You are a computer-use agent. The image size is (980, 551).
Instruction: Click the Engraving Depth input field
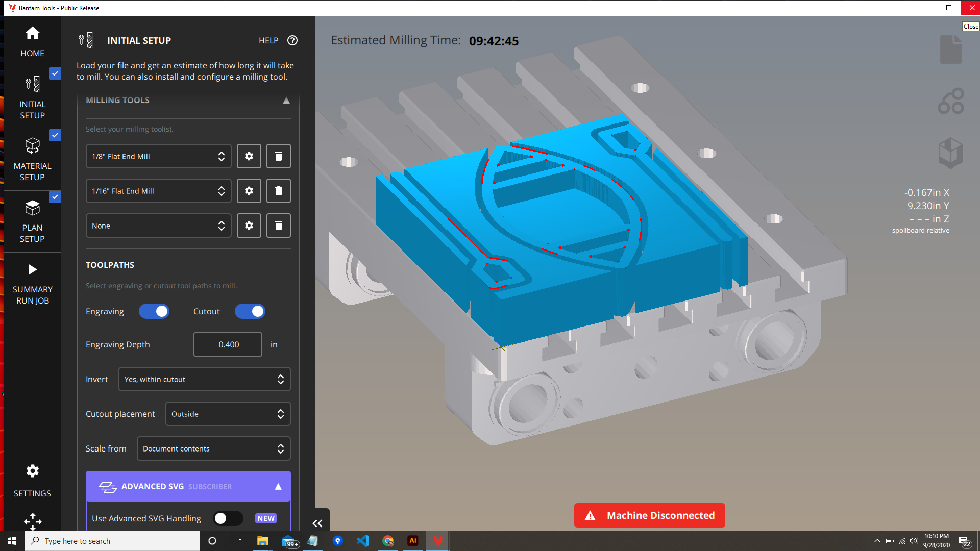click(x=228, y=344)
